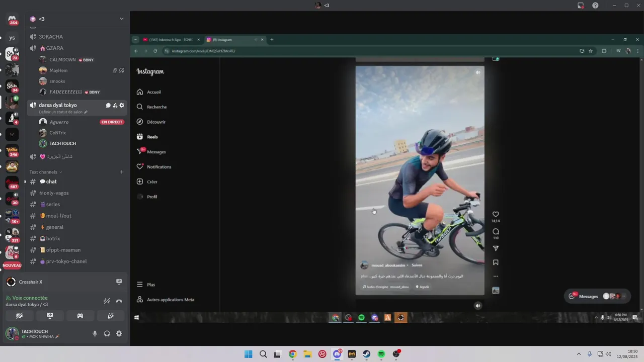The height and width of the screenshot is (362, 644).
Task: Click Chrome icon in Windows taskbar
Action: (x=292, y=354)
